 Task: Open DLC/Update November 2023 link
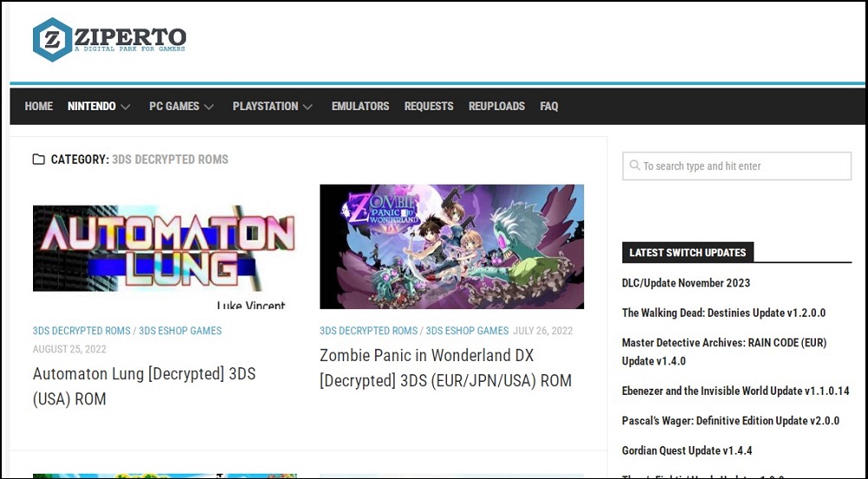(x=686, y=283)
